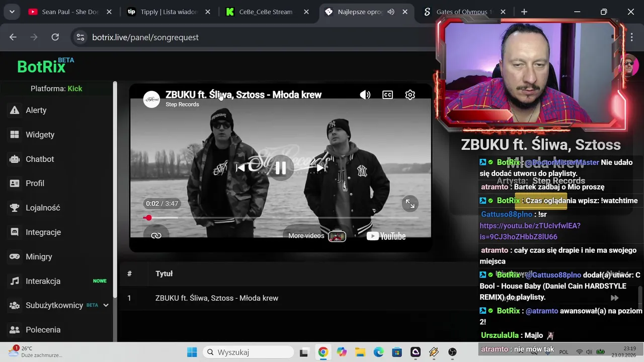The image size is (644, 362).
Task: Seek on the video progress bar
Action: click(x=281, y=218)
